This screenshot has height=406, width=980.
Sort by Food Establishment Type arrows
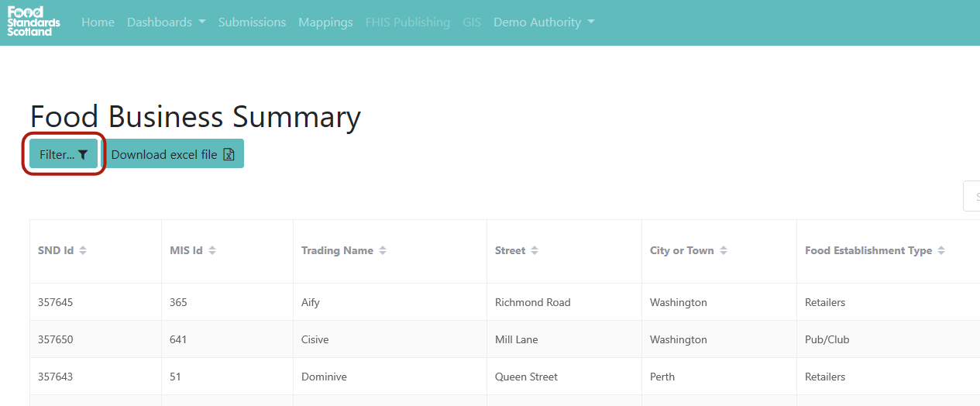click(x=941, y=251)
